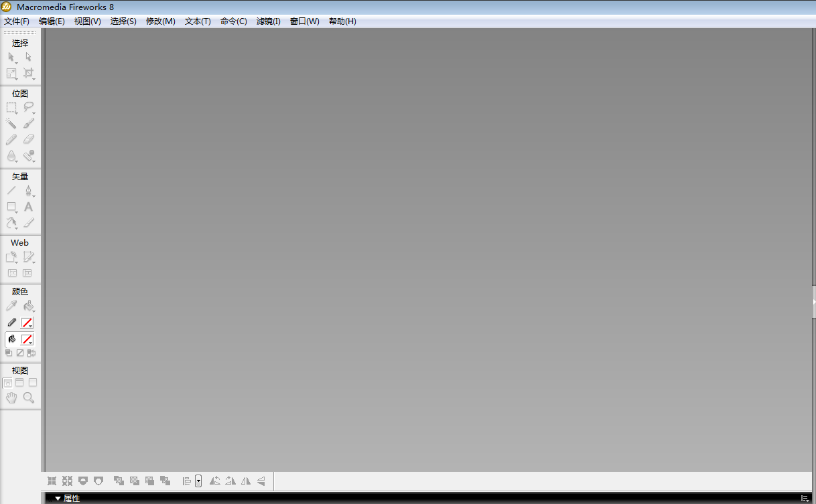Click the bring to front button
Viewport: 816px width, 504px height.
(x=119, y=481)
